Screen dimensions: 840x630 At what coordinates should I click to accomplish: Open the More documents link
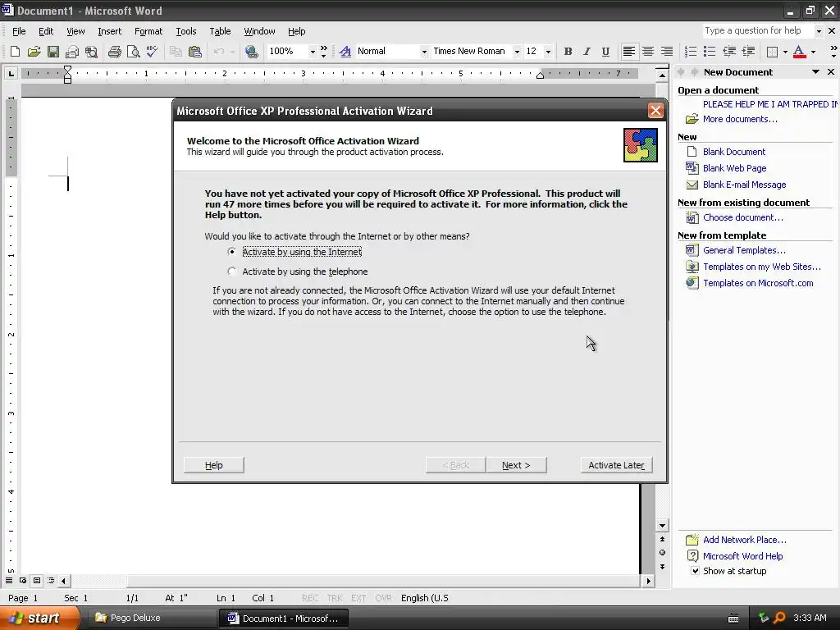click(x=740, y=119)
